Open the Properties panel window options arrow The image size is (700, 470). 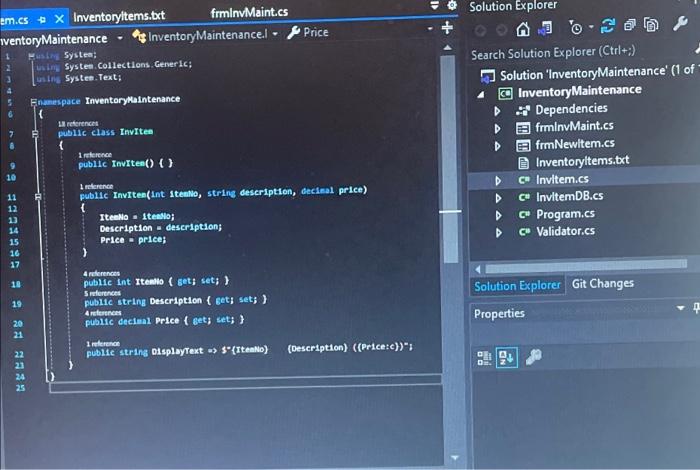click(x=680, y=308)
